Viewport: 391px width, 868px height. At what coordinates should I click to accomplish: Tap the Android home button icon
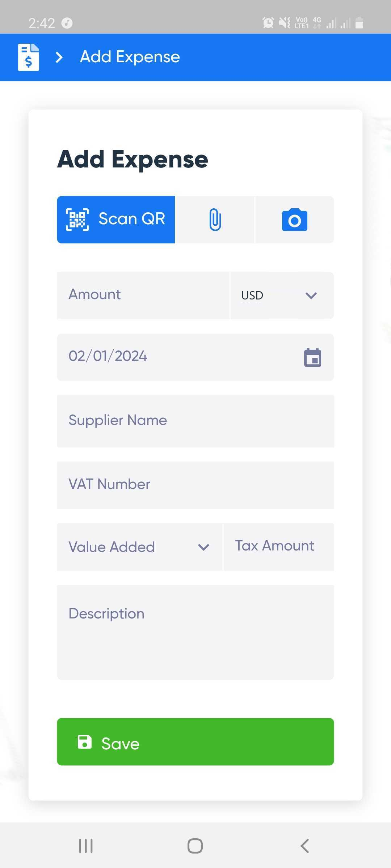[x=195, y=846]
